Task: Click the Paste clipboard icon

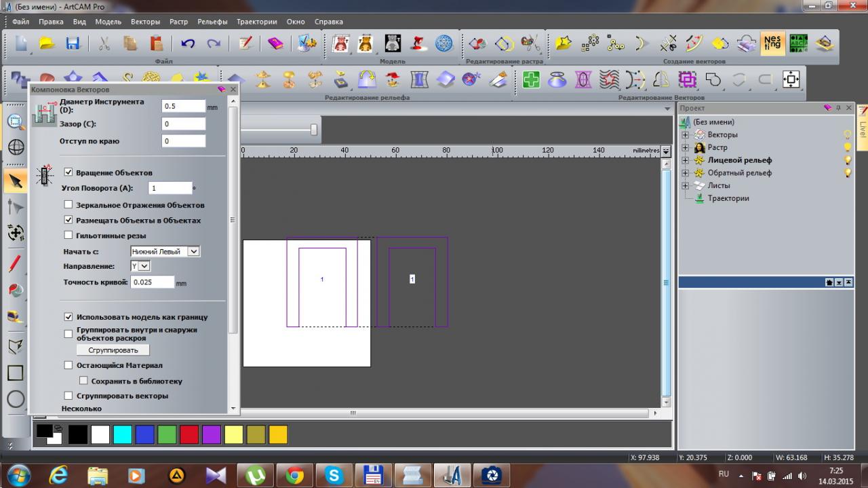Action: [x=157, y=43]
